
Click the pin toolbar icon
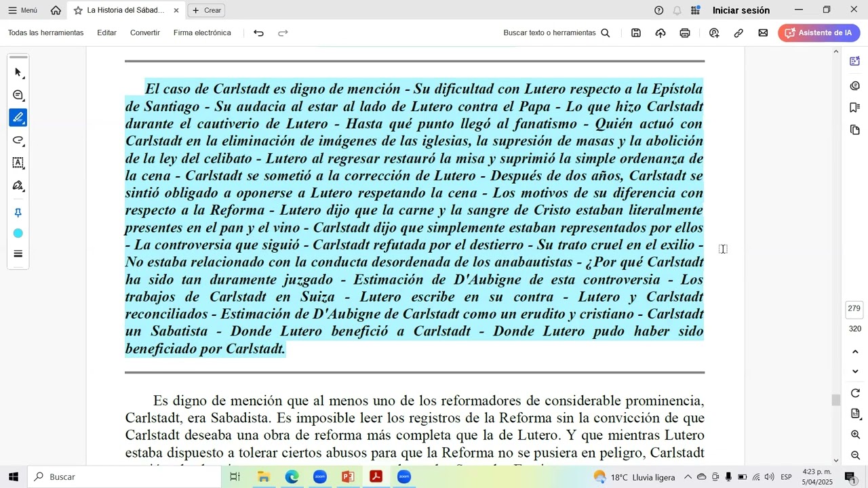pyautogui.click(x=18, y=213)
